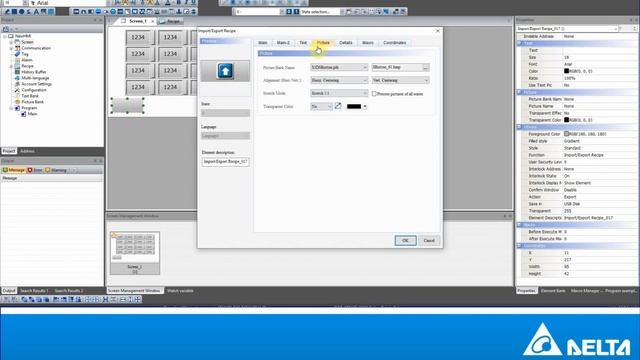Select the circle drawing tool in the toolbar
The image size is (640, 360).
(21, 12)
